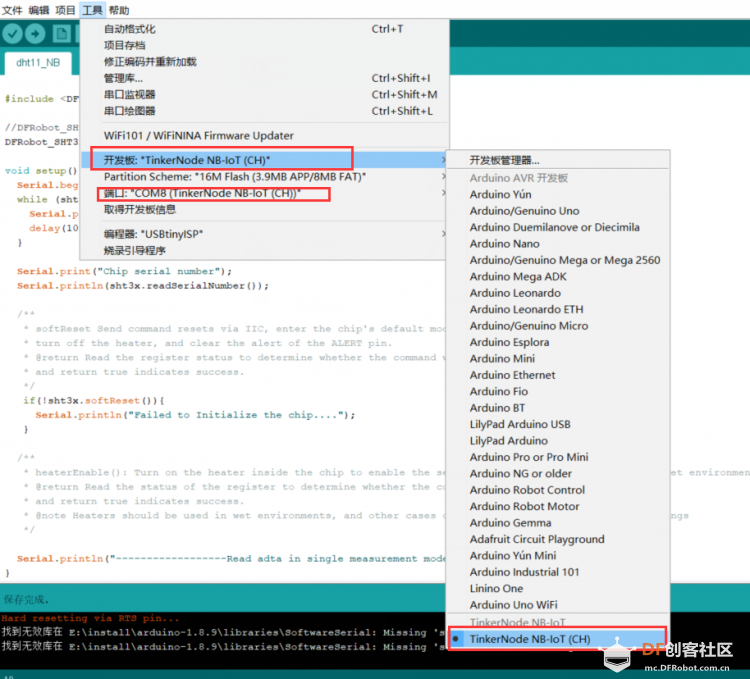The height and width of the screenshot is (679, 750).
Task: Choose LilyPad Arduino USB
Action: coord(558,424)
